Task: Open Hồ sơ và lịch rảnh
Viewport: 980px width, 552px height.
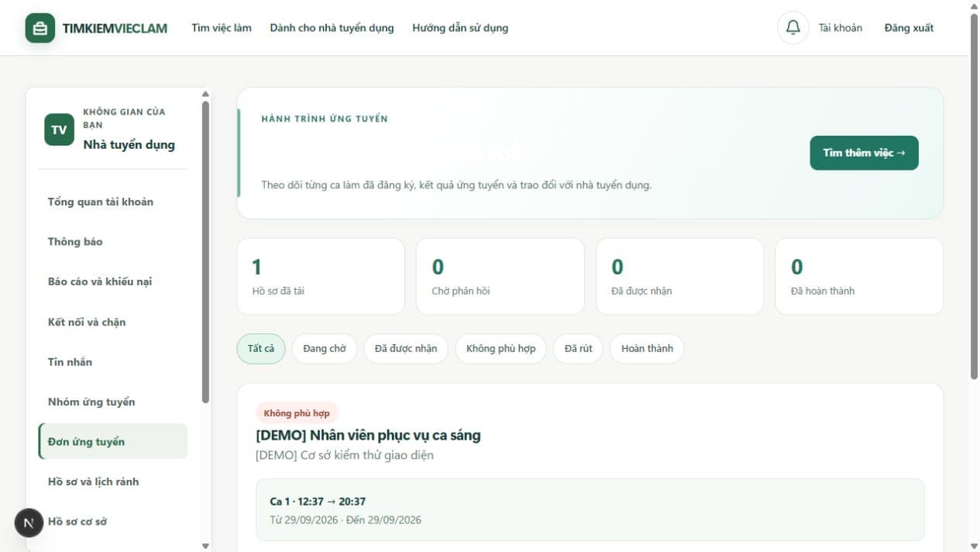Action: (113, 481)
